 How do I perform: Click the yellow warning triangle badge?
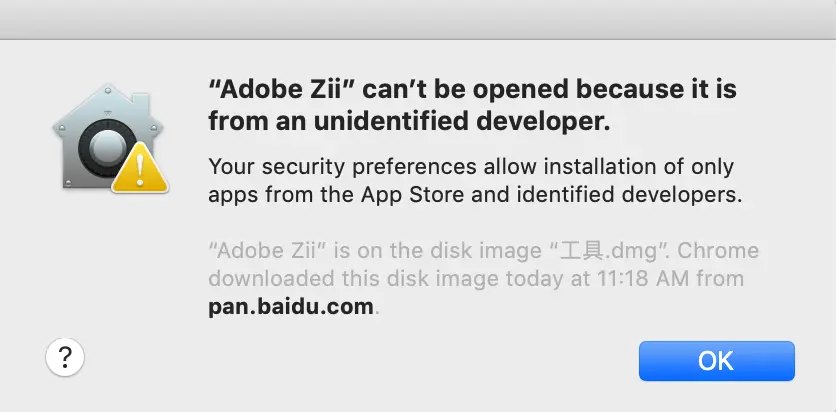pos(138,169)
